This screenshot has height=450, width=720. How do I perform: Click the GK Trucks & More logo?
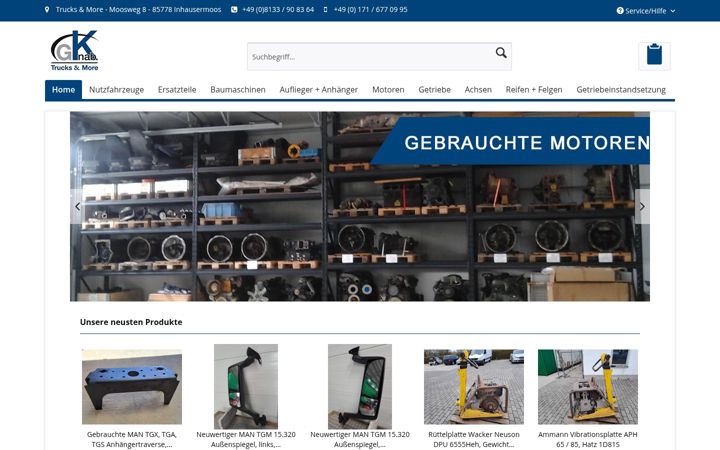coord(74,51)
